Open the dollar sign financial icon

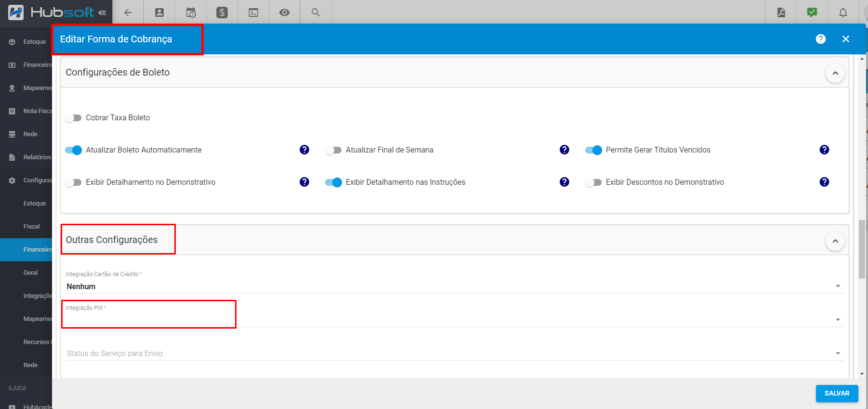pos(222,13)
